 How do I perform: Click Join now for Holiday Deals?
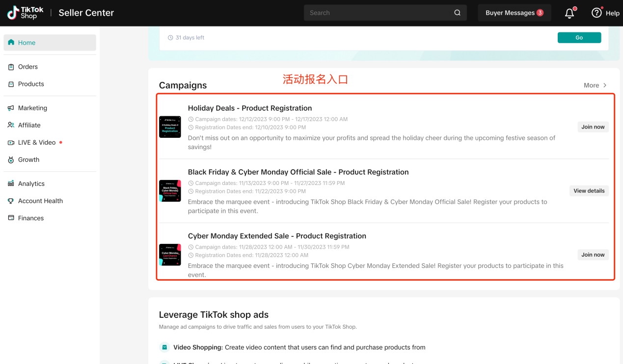tap(593, 127)
